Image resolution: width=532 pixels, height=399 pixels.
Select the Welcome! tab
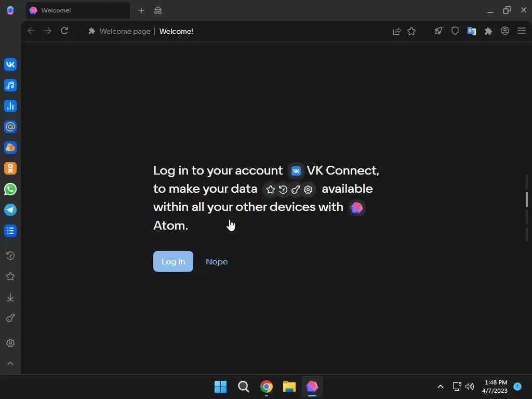(78, 10)
